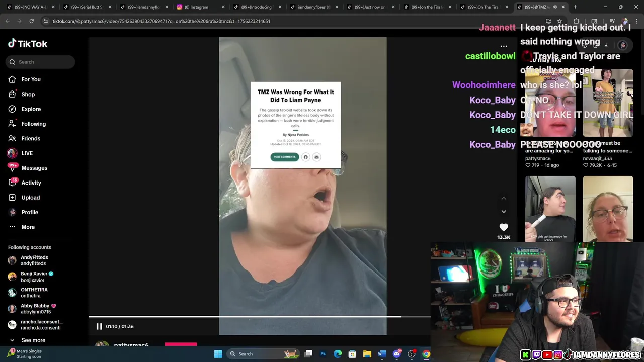644x362 pixels.
Task: Click the For You home icon
Action: [x=12, y=79]
